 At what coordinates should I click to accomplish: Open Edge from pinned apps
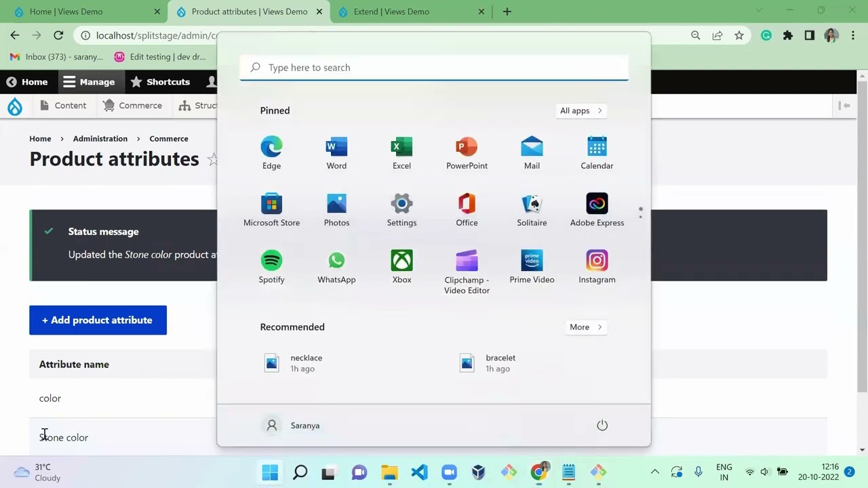(271, 153)
